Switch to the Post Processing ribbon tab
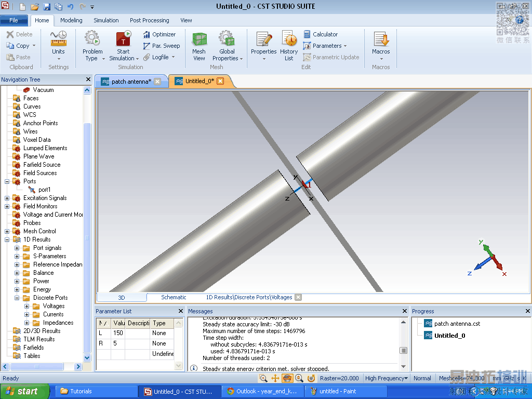The height and width of the screenshot is (399, 532). 149,20
